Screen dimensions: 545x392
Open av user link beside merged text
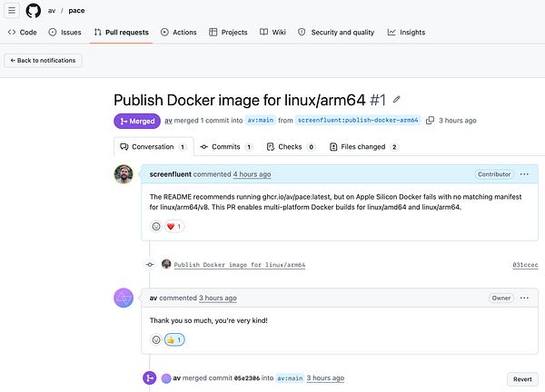click(x=168, y=121)
